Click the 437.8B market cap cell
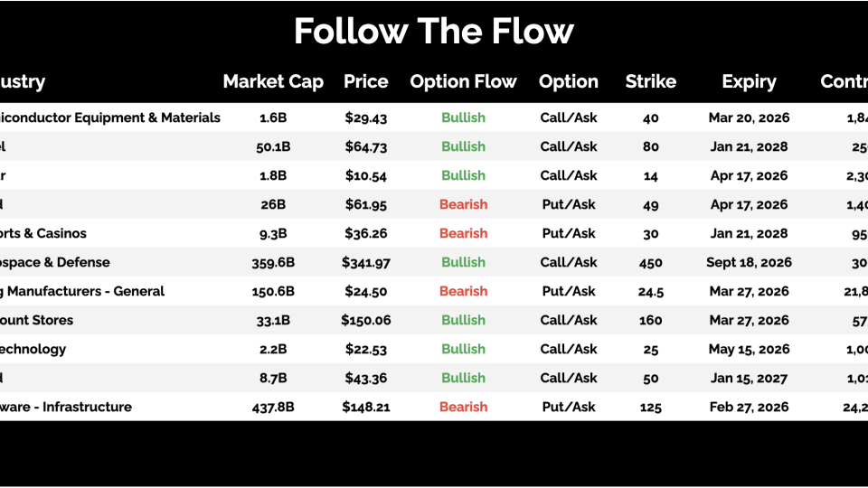The image size is (868, 488). coord(273,407)
